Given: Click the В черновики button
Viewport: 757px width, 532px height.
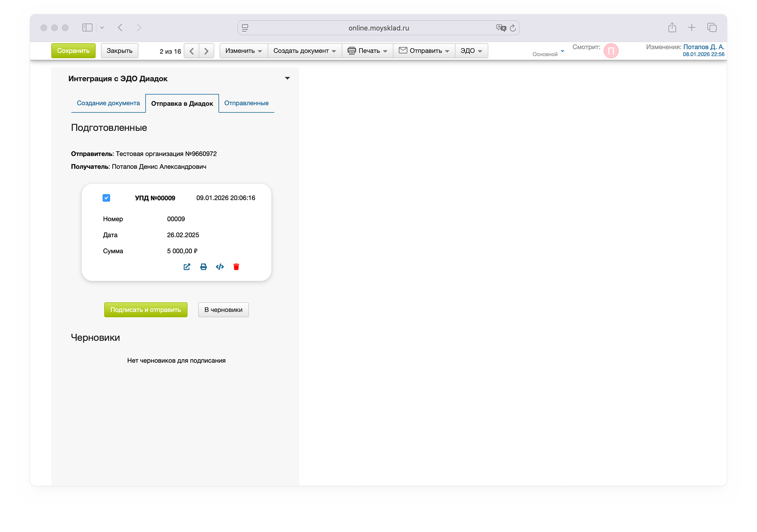Looking at the screenshot, I should click(223, 310).
